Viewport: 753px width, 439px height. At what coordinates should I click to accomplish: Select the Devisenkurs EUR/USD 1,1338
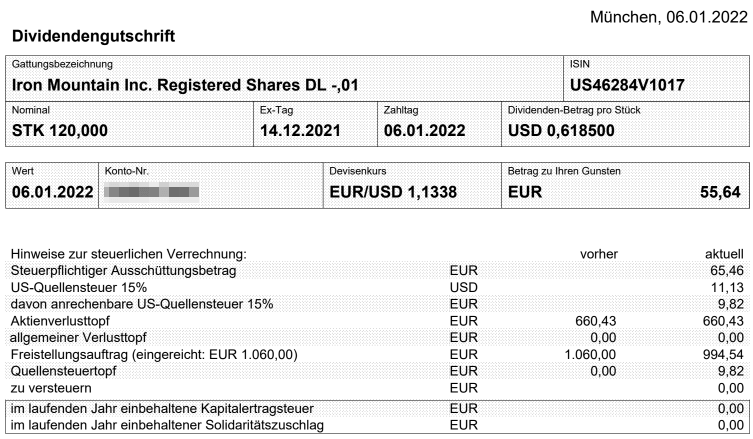point(393,192)
